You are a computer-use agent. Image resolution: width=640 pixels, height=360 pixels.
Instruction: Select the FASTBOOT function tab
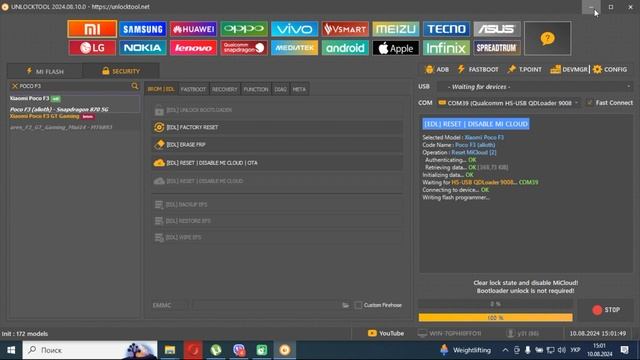[x=193, y=89]
